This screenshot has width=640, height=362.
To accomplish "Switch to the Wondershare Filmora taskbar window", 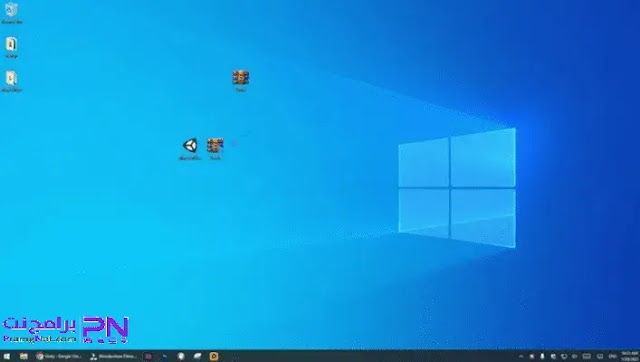I will (x=114, y=356).
